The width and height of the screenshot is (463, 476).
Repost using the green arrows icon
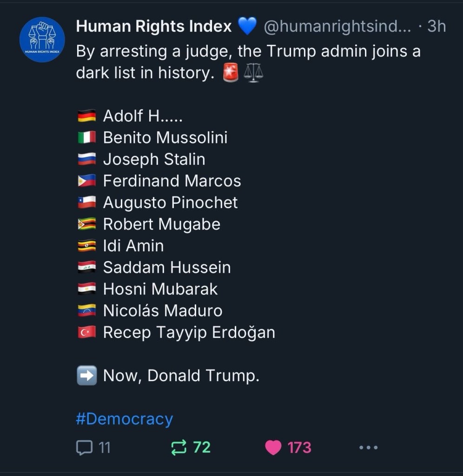179,448
